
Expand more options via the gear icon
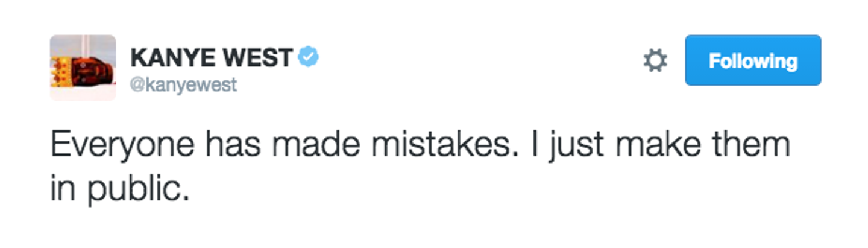click(655, 61)
